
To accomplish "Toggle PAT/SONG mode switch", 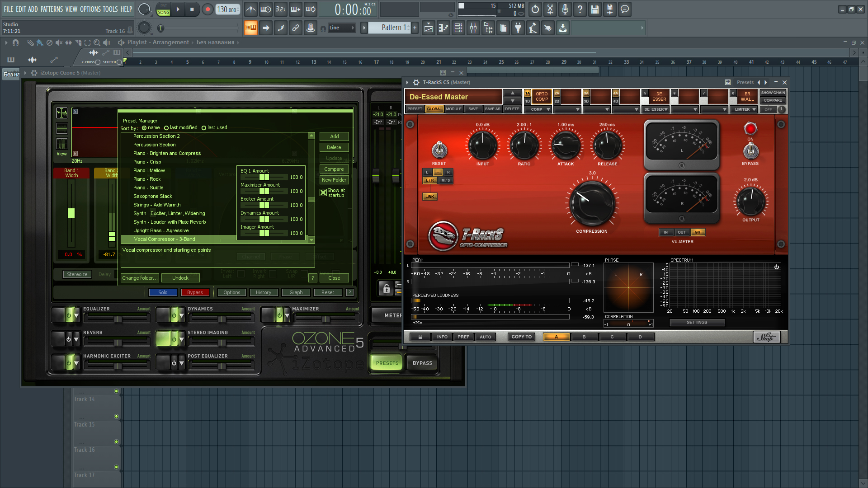I will click(163, 9).
